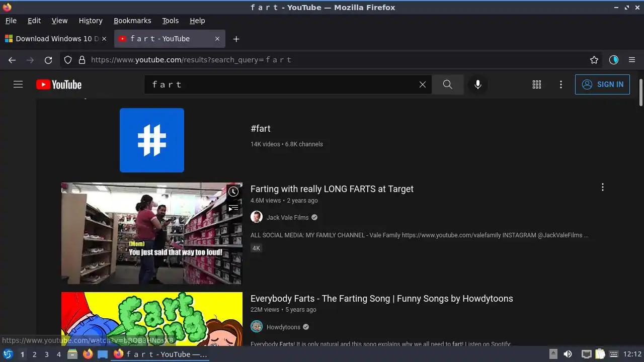Open the Firefox account circle icon
Screen dimensions: 644x362
[x=614, y=60]
